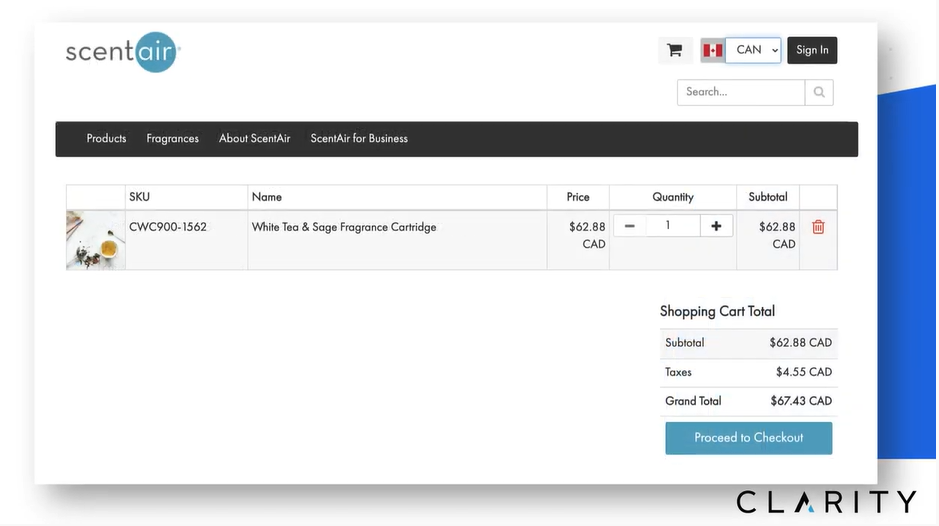939x526 pixels.
Task: Remove item with the red trash icon
Action: [x=818, y=227]
